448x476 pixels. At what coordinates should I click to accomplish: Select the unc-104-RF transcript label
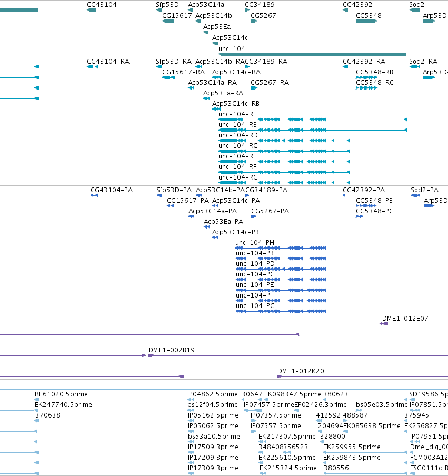pyautogui.click(x=237, y=167)
